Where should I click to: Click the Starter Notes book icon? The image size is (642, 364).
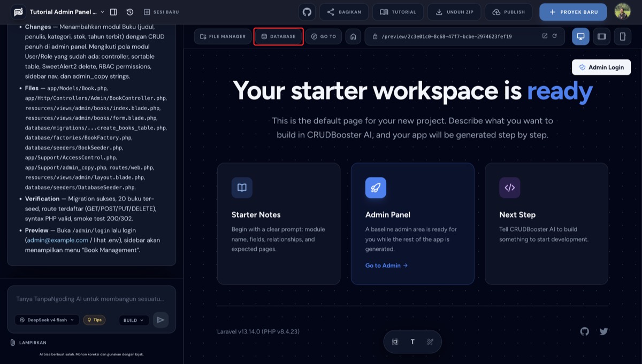[242, 188]
